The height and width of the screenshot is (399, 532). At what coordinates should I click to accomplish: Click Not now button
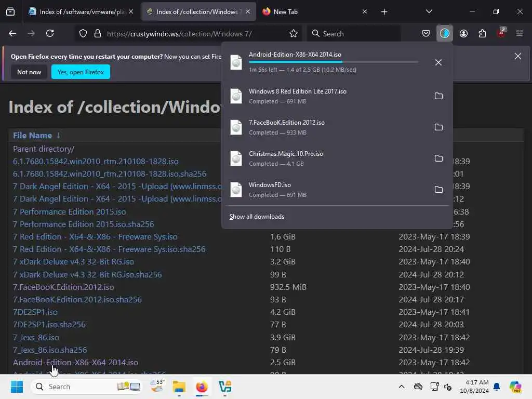point(29,72)
